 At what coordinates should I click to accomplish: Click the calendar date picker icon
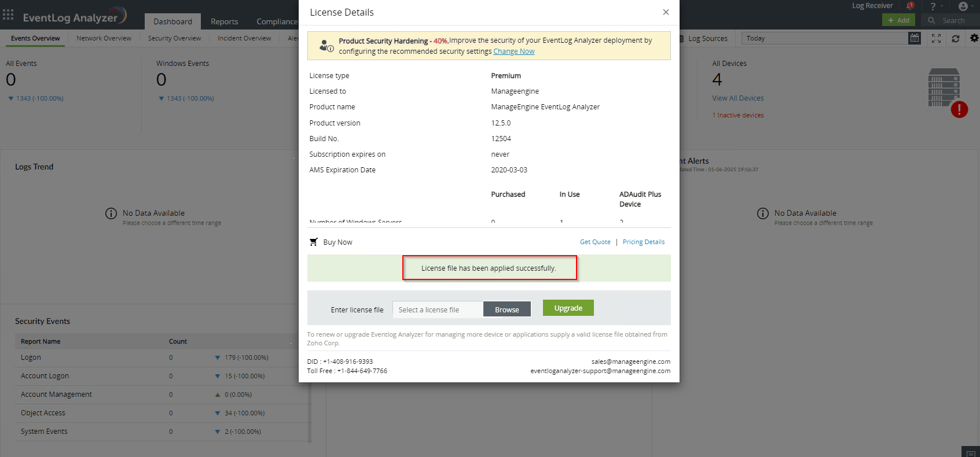pyautogui.click(x=915, y=38)
